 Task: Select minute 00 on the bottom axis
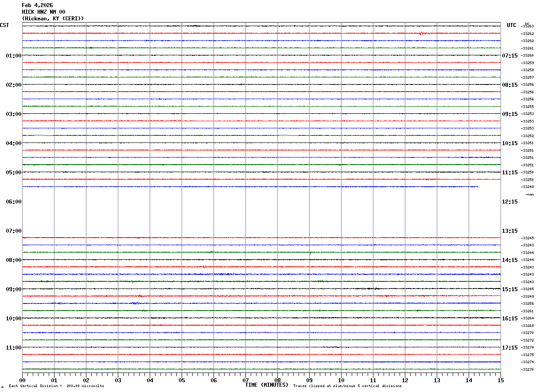pyautogui.click(x=22, y=380)
